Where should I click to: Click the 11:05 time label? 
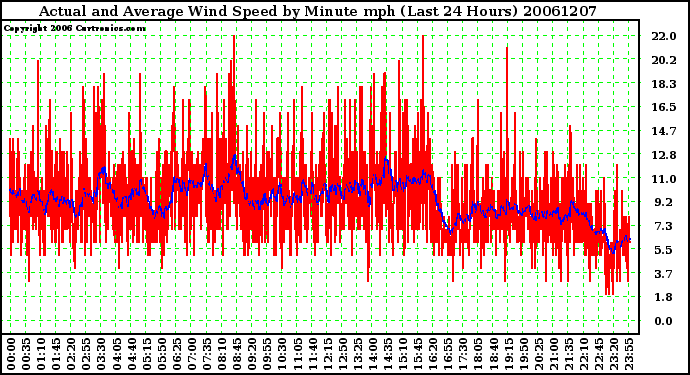(297, 354)
